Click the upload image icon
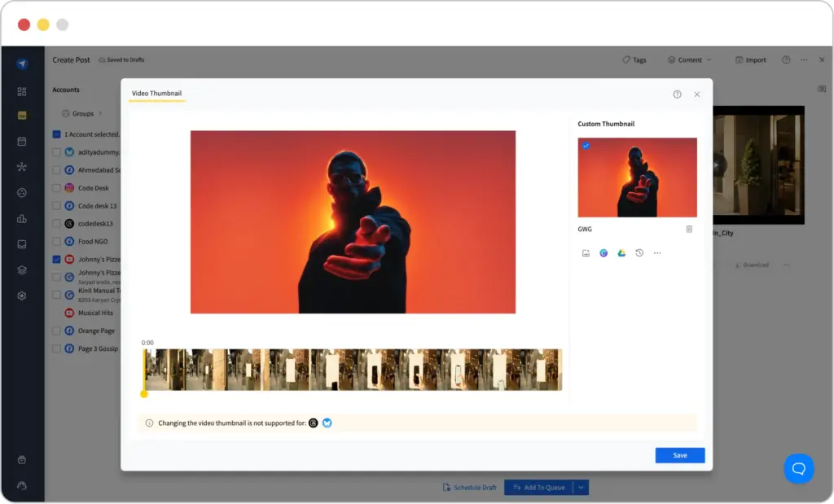 click(585, 252)
